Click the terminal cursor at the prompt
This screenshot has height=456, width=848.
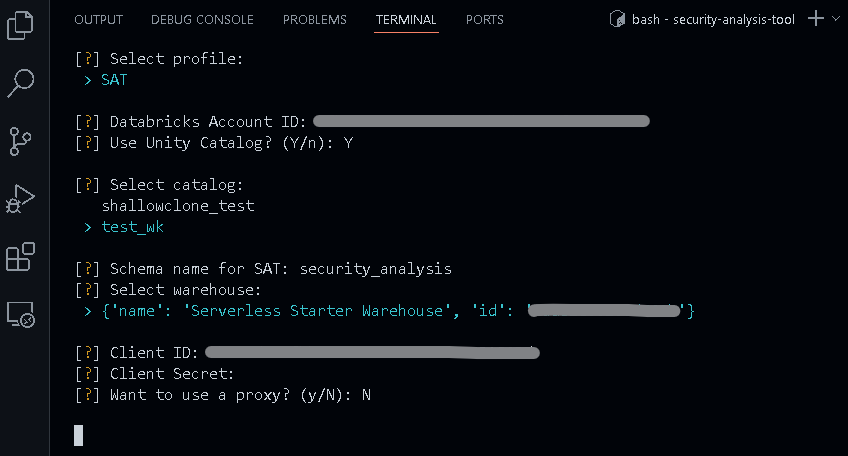79,435
